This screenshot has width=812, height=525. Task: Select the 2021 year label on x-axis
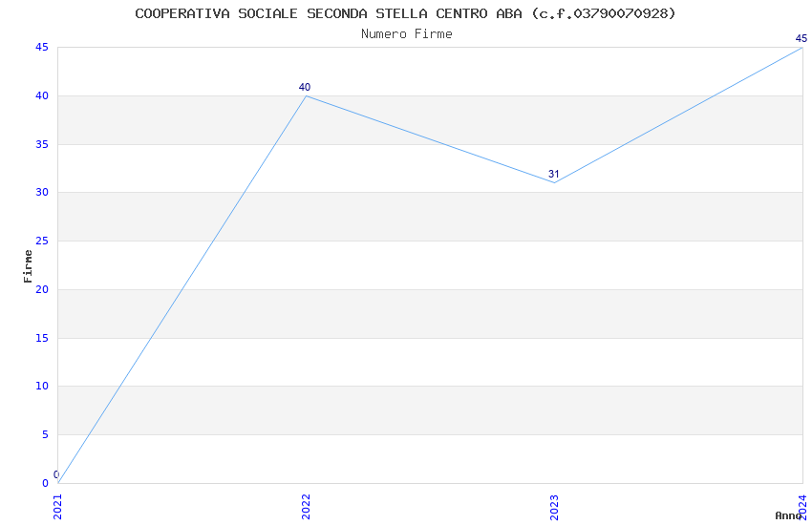click(x=58, y=506)
